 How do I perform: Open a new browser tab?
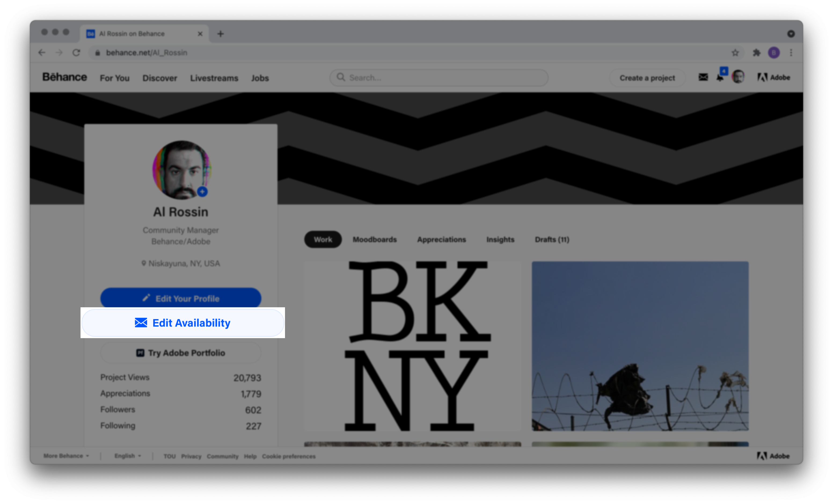tap(220, 34)
